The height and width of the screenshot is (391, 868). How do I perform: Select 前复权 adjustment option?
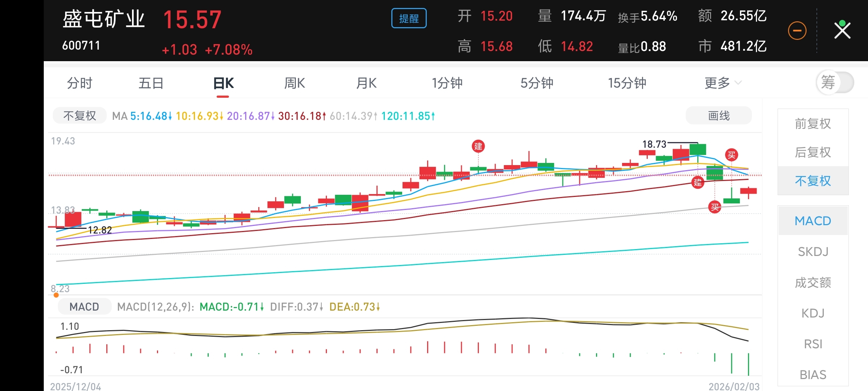[813, 124]
